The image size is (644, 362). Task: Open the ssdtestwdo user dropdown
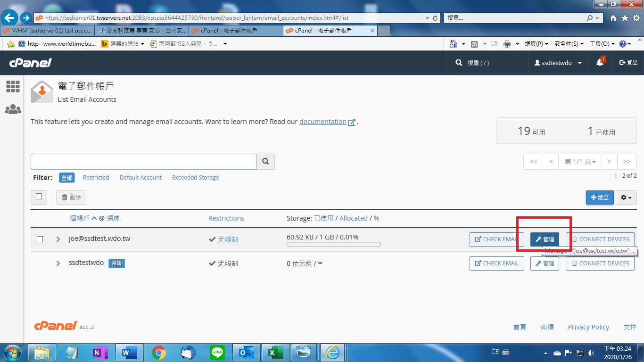558,63
